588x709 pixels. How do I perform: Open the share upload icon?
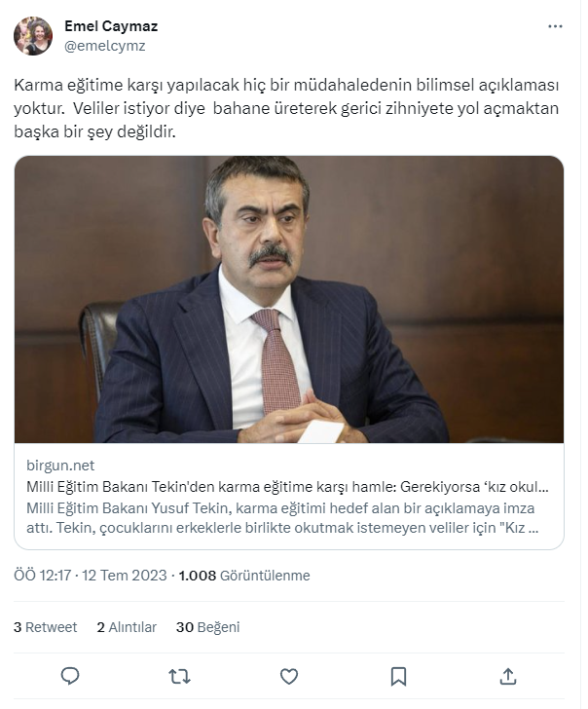pos(508,677)
